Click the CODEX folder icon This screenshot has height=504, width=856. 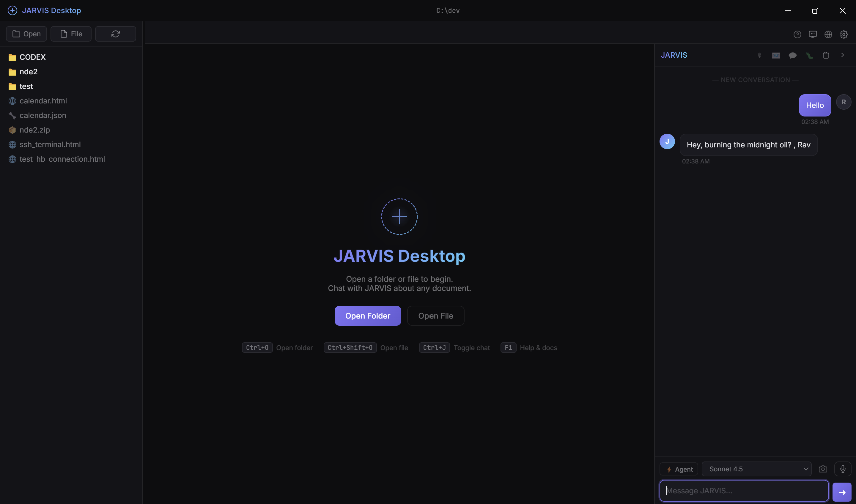pyautogui.click(x=12, y=57)
